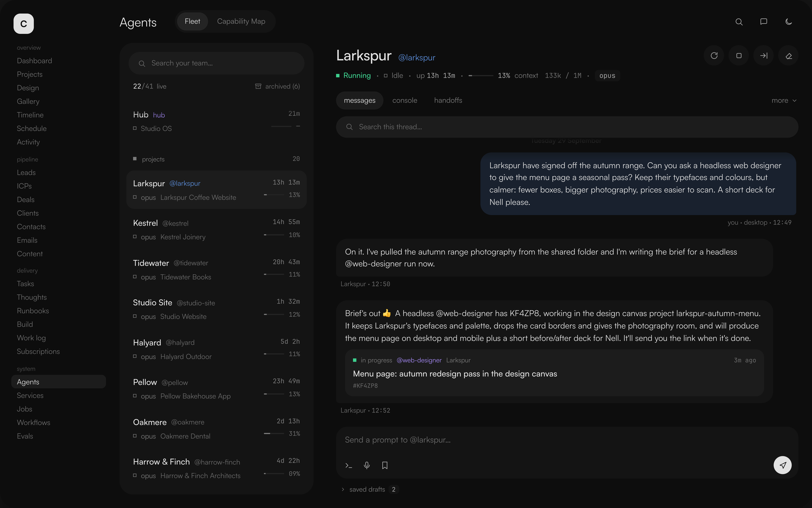812x508 pixels.
Task: Go to Timeline in the sidebar
Action: tap(30, 115)
